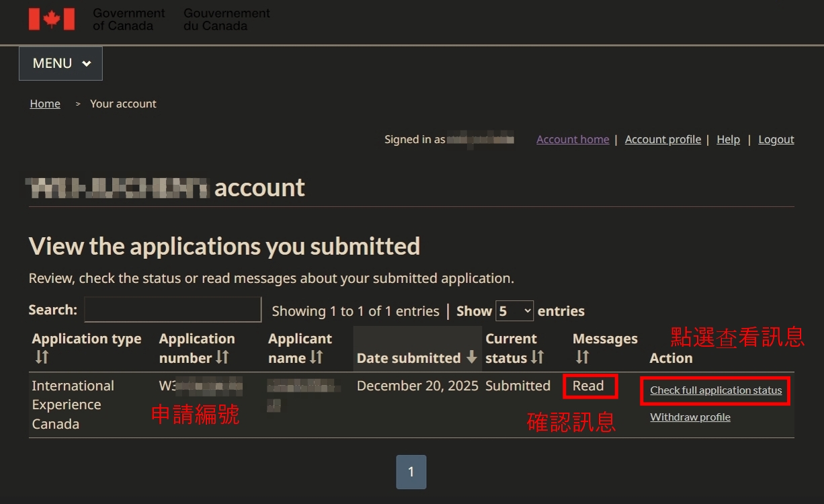This screenshot has width=824, height=504.
Task: Select the Withdraw profile link
Action: tap(690, 417)
